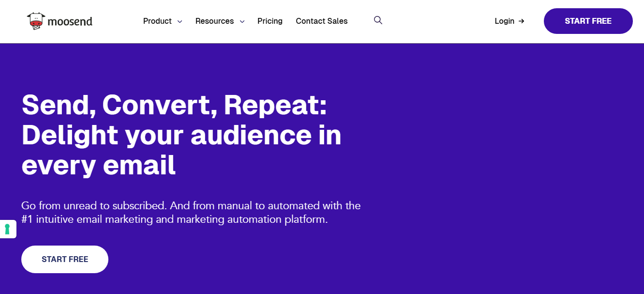Viewport: 644px width, 294px height.
Task: Open the Product menu
Action: [157, 21]
